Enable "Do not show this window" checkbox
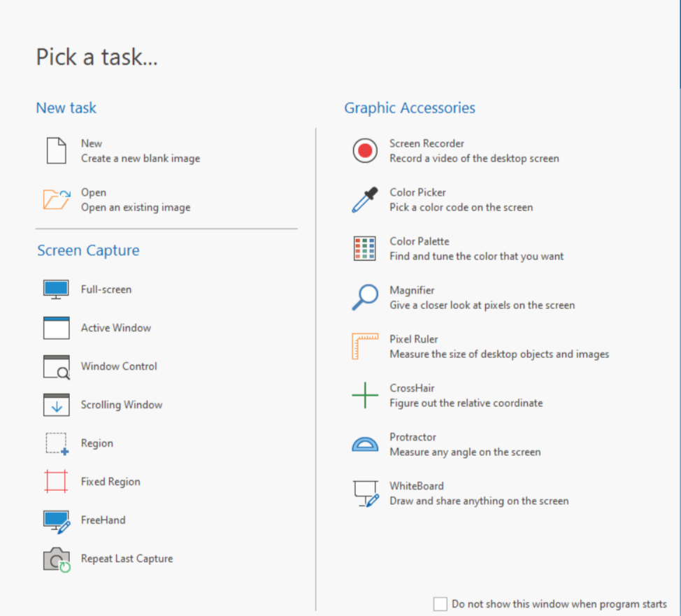 (x=440, y=604)
